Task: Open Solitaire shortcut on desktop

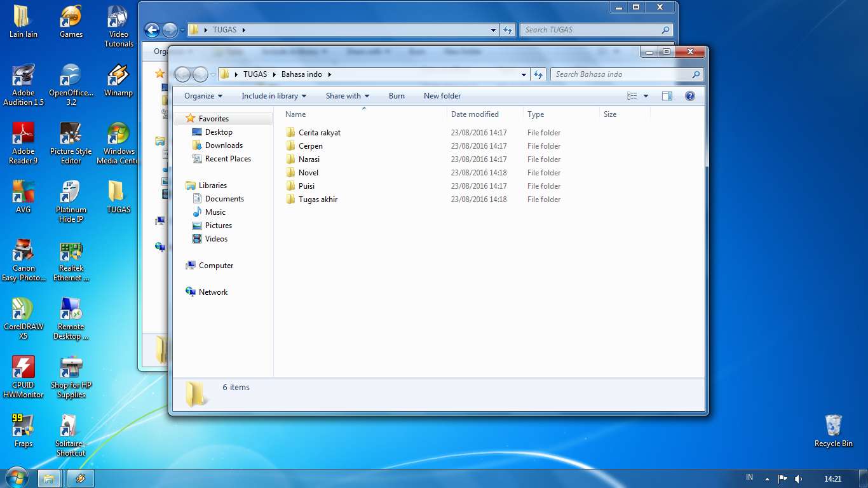Action: pyautogui.click(x=71, y=435)
